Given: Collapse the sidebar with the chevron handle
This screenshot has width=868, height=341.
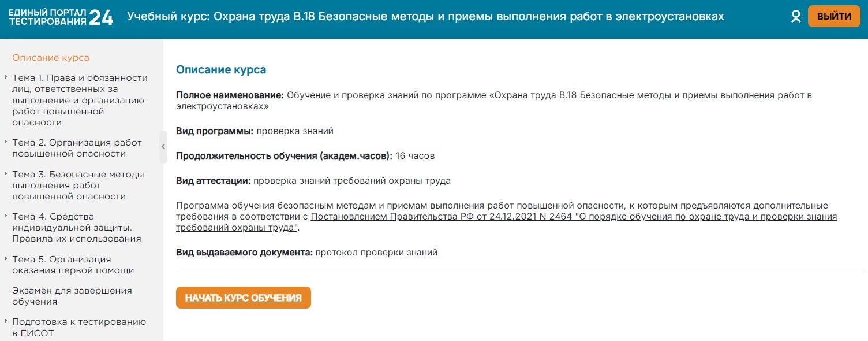Looking at the screenshot, I should (x=163, y=147).
